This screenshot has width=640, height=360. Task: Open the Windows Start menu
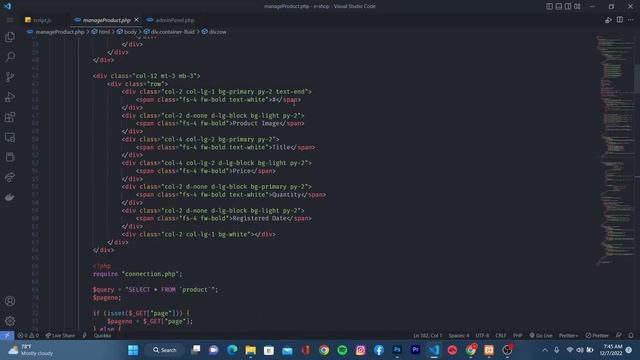(133, 350)
